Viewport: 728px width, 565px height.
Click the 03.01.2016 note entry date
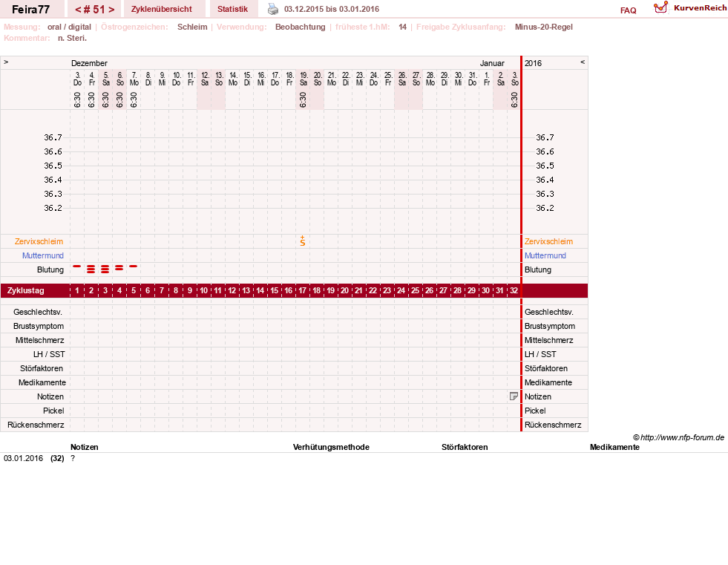[x=23, y=458]
